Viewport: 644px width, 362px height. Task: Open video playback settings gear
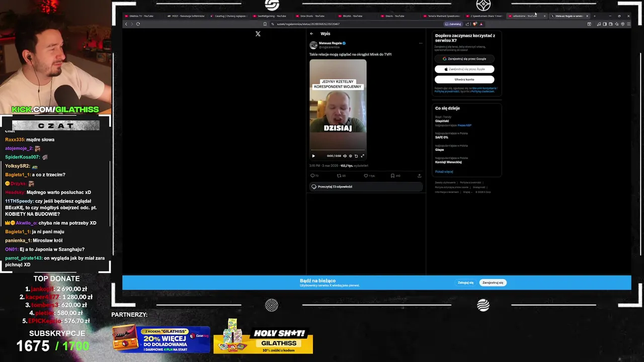[x=350, y=156]
